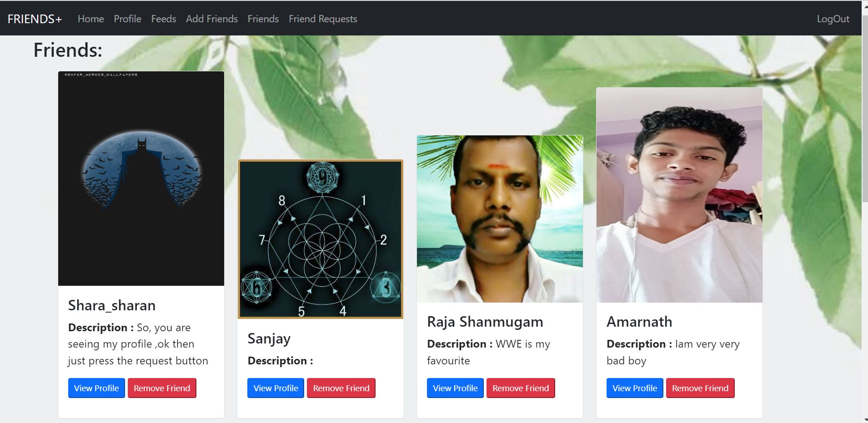Click the LogOut link
868x423 pixels.
tap(833, 19)
